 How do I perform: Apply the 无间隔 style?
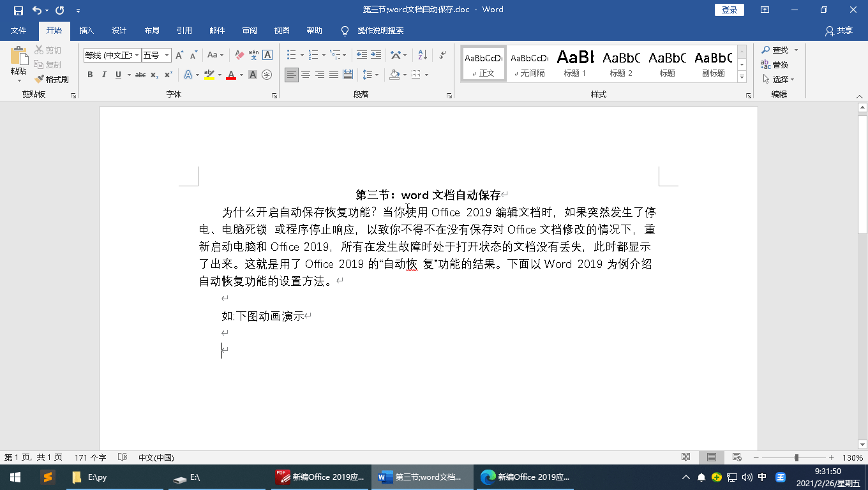click(529, 63)
